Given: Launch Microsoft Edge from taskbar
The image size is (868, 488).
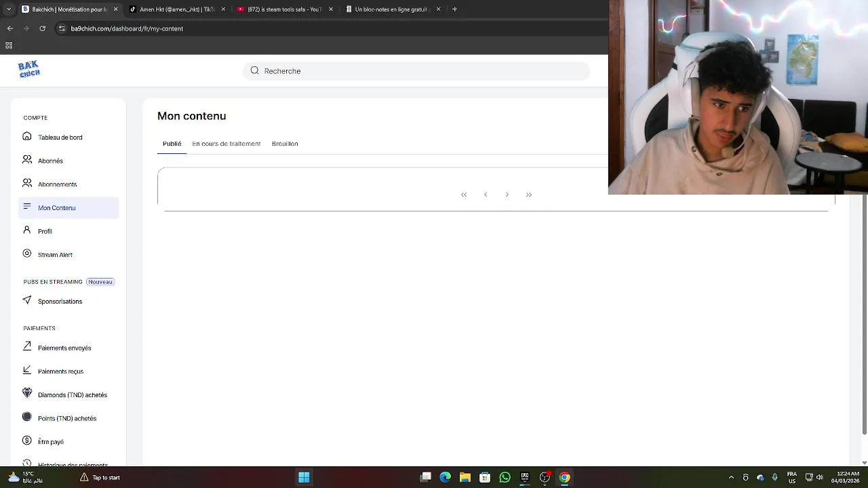Looking at the screenshot, I should (445, 477).
